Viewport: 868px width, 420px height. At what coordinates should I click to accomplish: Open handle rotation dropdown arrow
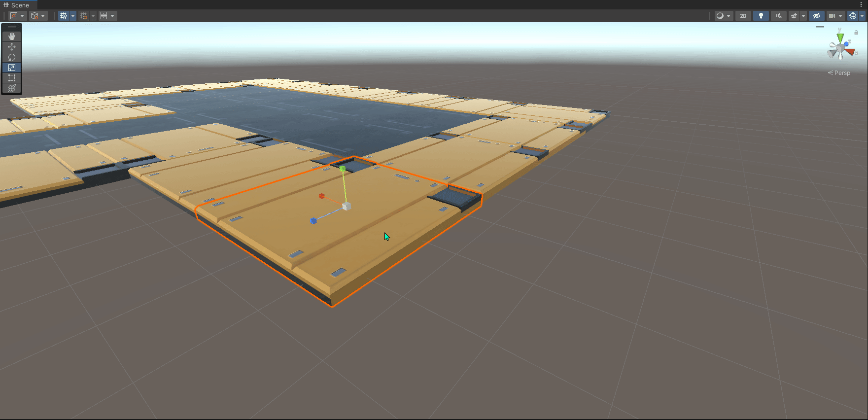(x=43, y=16)
